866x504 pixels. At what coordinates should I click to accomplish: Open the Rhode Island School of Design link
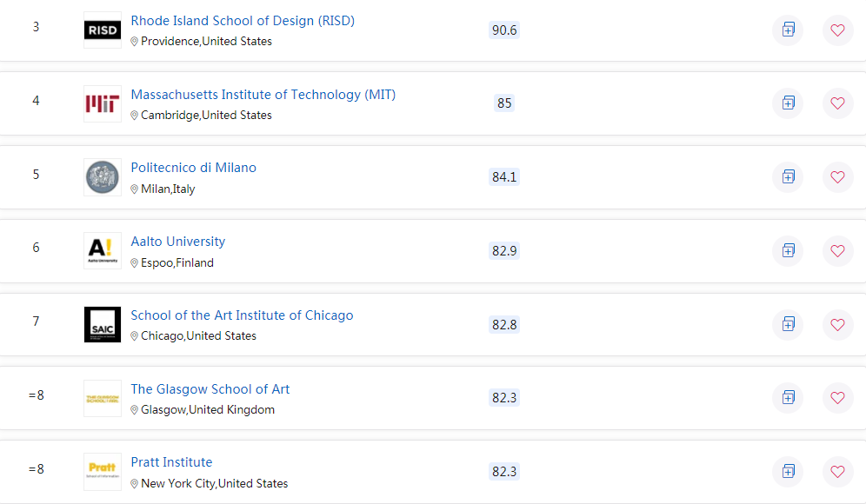pyautogui.click(x=243, y=21)
